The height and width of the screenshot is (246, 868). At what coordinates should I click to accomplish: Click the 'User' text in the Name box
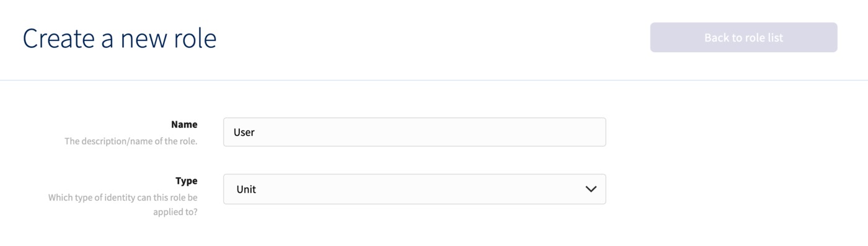(x=244, y=132)
